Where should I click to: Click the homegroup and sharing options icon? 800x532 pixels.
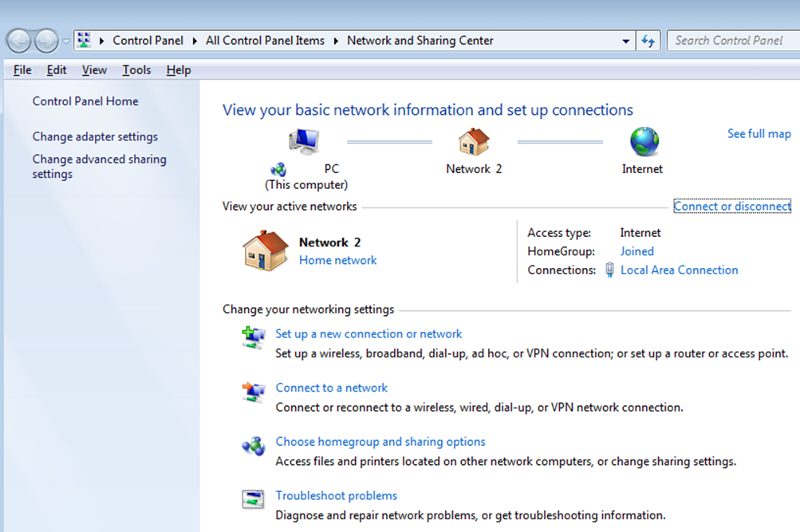point(253,446)
